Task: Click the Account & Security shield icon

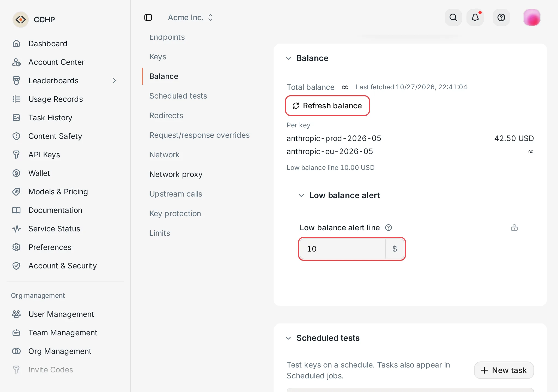Action: point(16,266)
